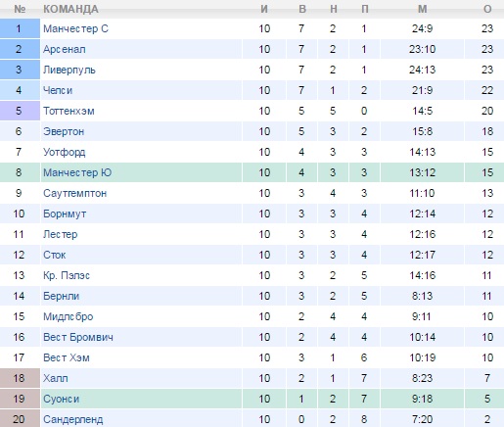Click the Халл team link

point(56,378)
